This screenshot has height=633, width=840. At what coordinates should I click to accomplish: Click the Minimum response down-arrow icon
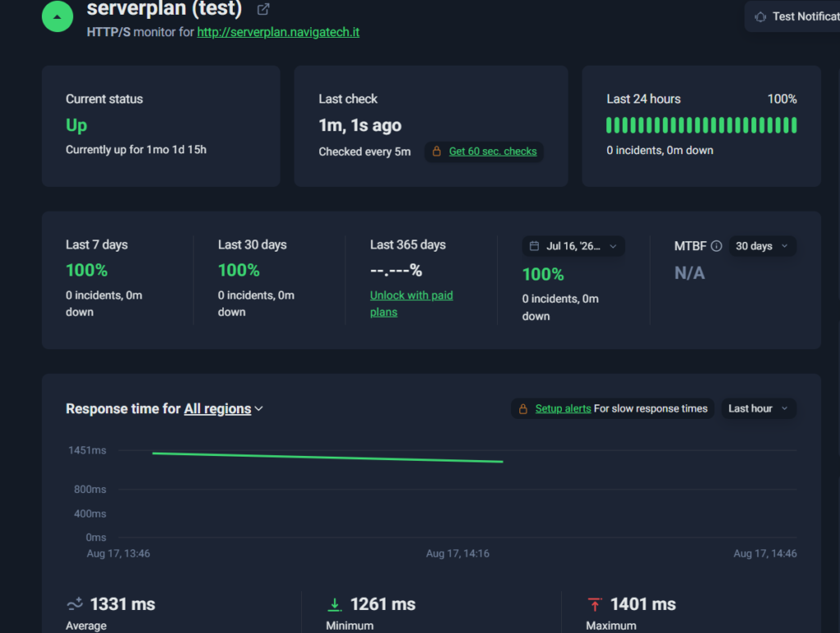335,604
